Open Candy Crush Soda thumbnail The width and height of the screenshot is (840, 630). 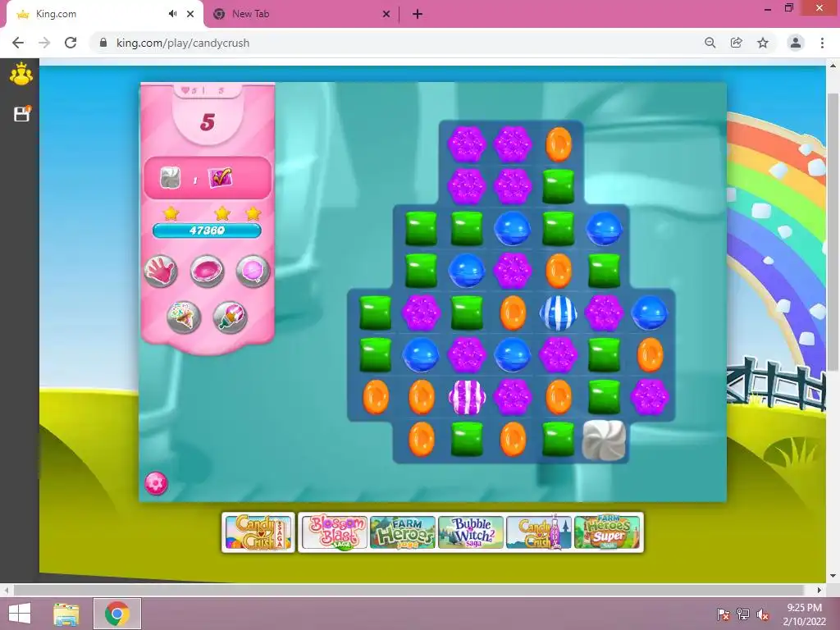pyautogui.click(x=539, y=532)
